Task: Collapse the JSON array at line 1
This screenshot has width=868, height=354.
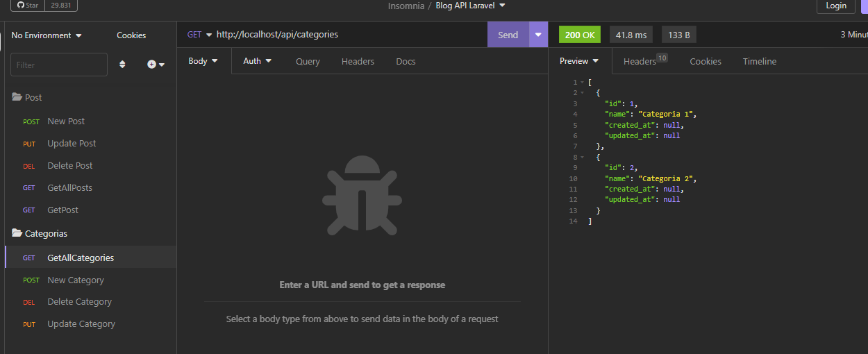Action: (x=582, y=83)
